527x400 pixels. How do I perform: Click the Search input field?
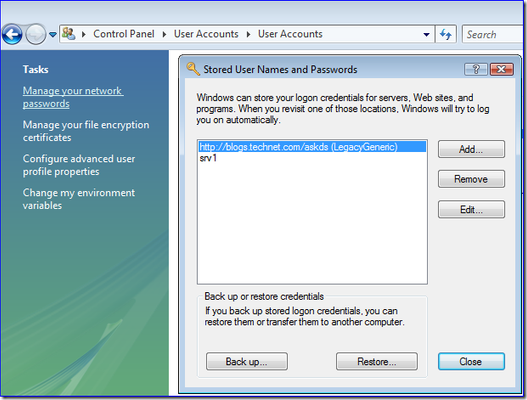tap(494, 34)
